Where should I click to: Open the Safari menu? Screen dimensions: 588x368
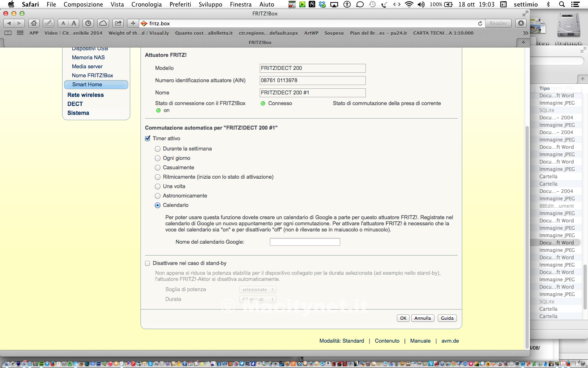[30, 4]
